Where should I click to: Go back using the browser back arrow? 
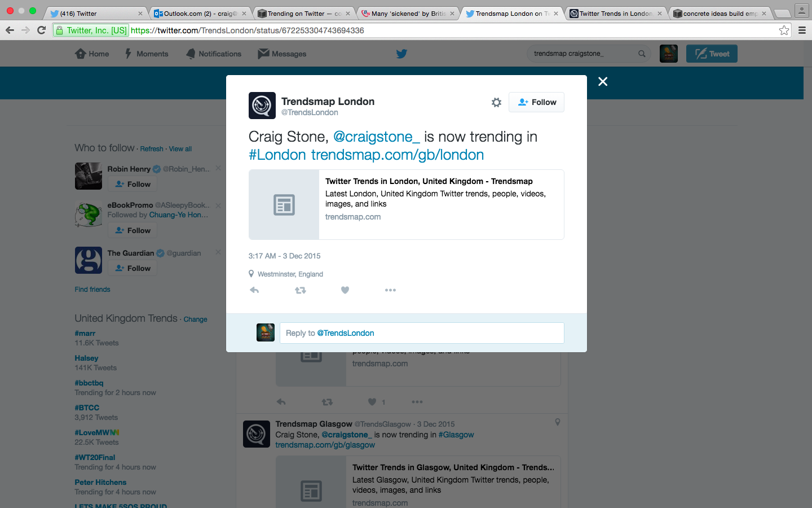point(10,30)
